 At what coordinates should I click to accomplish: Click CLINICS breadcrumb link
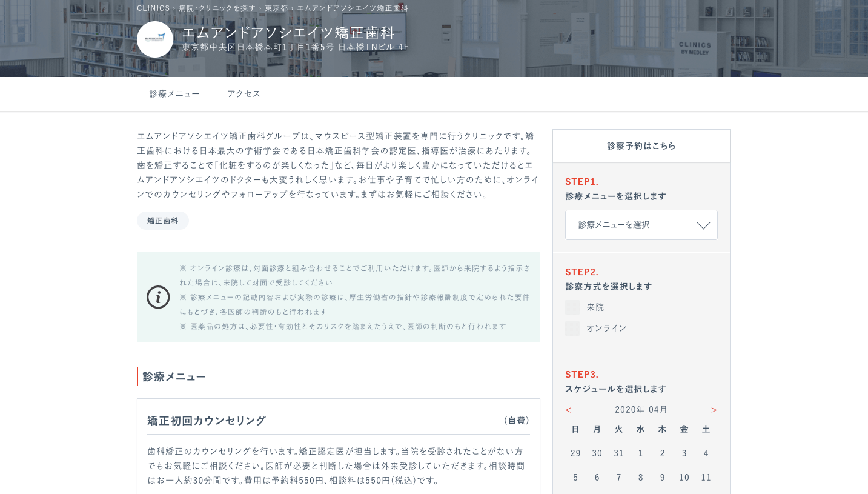pyautogui.click(x=153, y=8)
